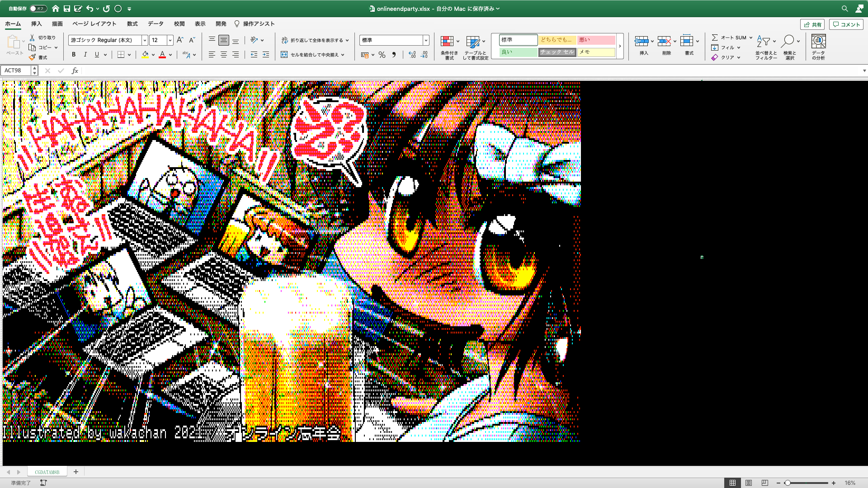Click the Data Analysis icon
This screenshot has width=868, height=488.
(x=818, y=41)
